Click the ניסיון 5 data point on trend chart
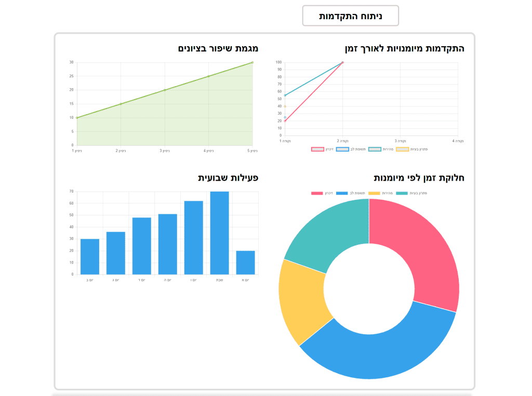The width and height of the screenshot is (532, 396). coord(252,62)
